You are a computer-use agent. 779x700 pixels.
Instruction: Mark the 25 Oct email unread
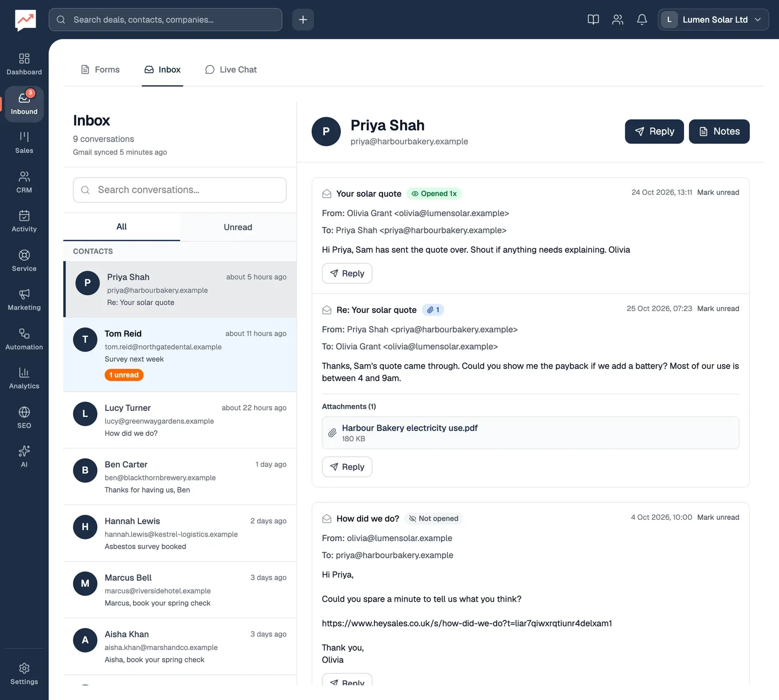(x=718, y=309)
